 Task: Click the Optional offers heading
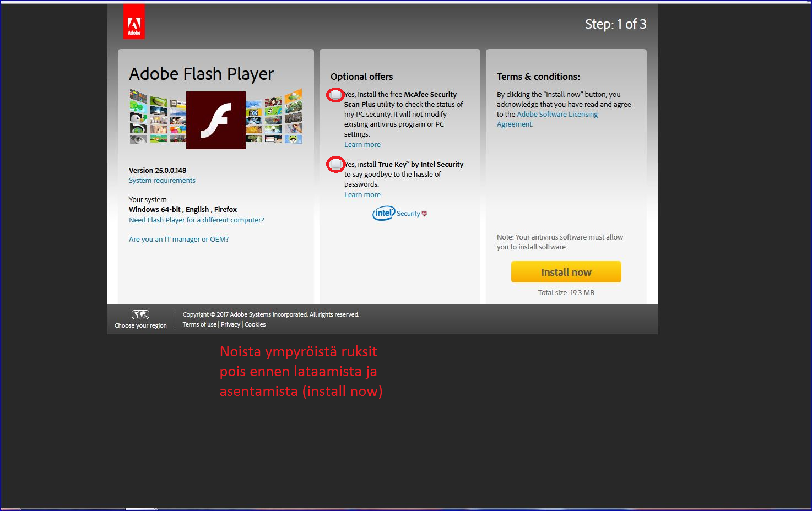coord(362,77)
